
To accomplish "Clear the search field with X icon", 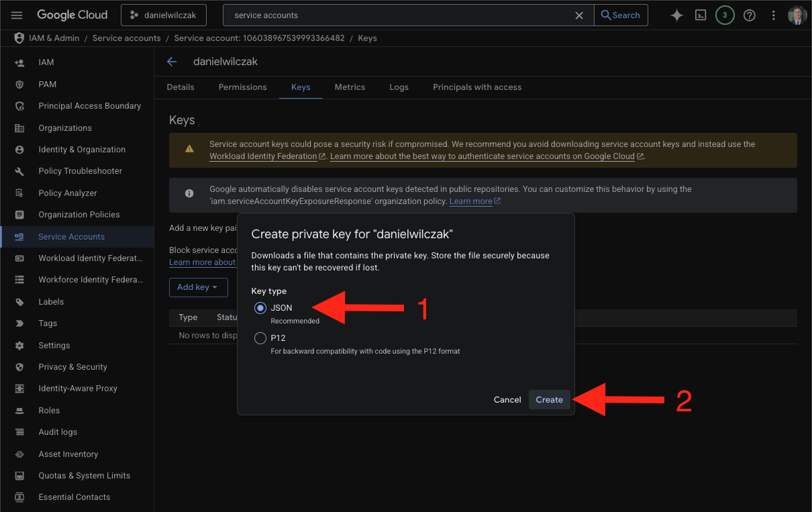I will (x=580, y=15).
